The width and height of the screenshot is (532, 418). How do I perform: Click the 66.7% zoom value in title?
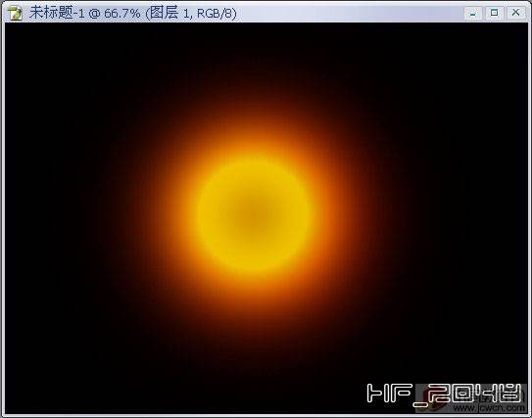point(121,14)
